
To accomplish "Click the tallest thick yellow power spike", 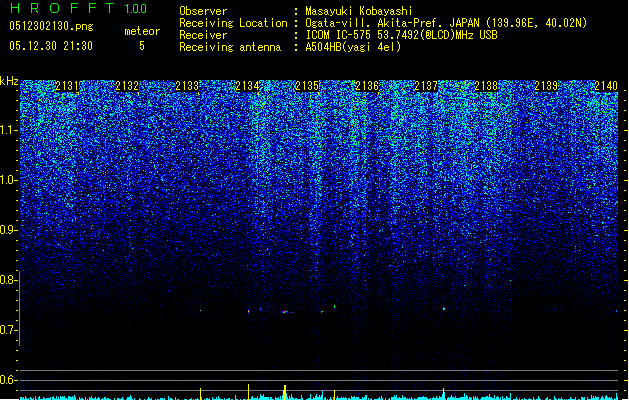I will pyautogui.click(x=285, y=392).
